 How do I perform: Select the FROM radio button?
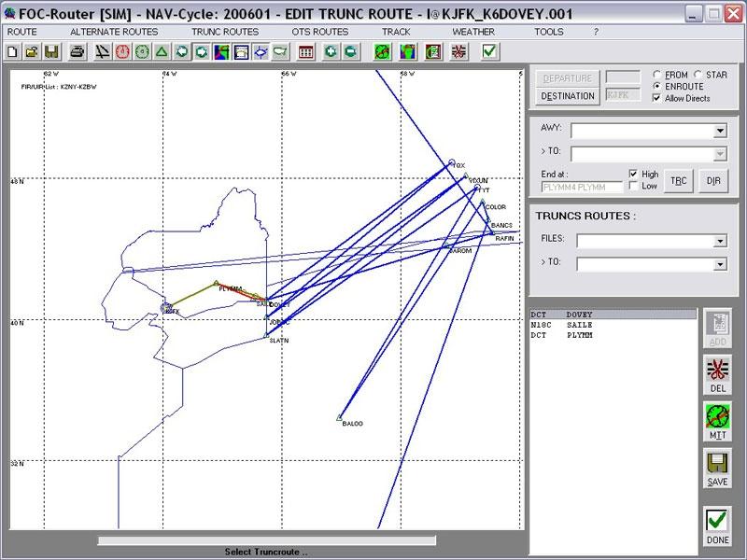coord(658,75)
